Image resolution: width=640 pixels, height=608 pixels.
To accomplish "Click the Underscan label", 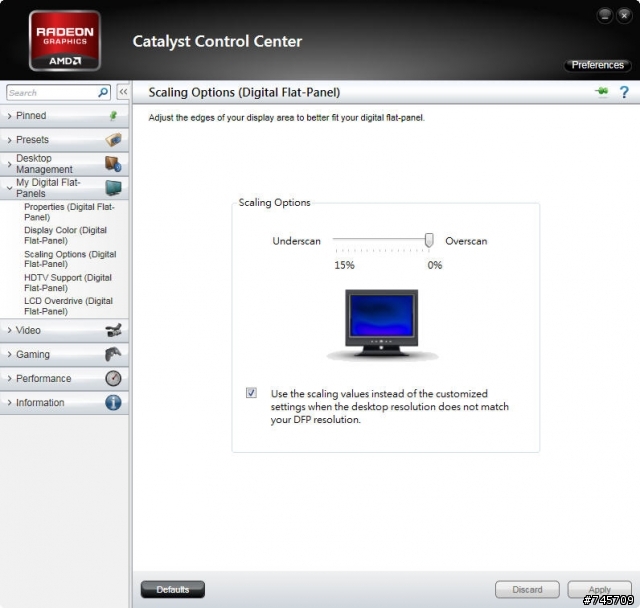I will [x=296, y=241].
